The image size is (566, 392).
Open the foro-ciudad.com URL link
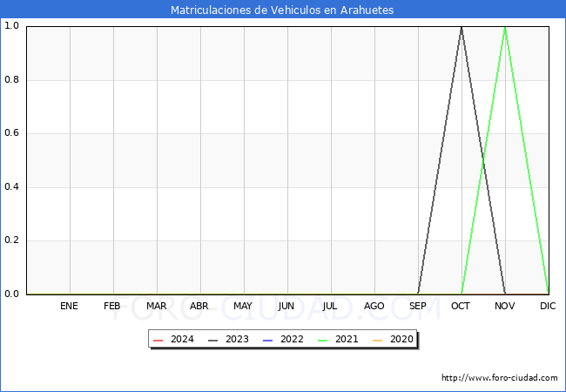click(500, 378)
